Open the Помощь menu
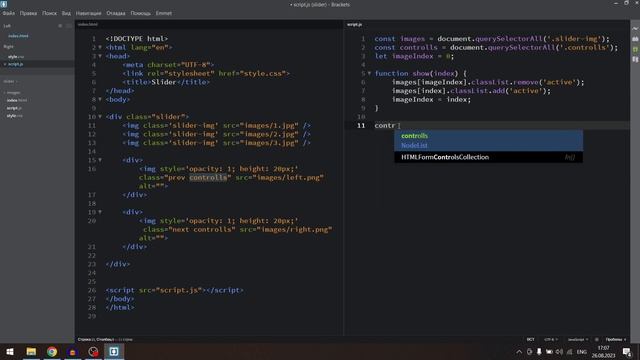The image size is (640, 360). tap(140, 13)
